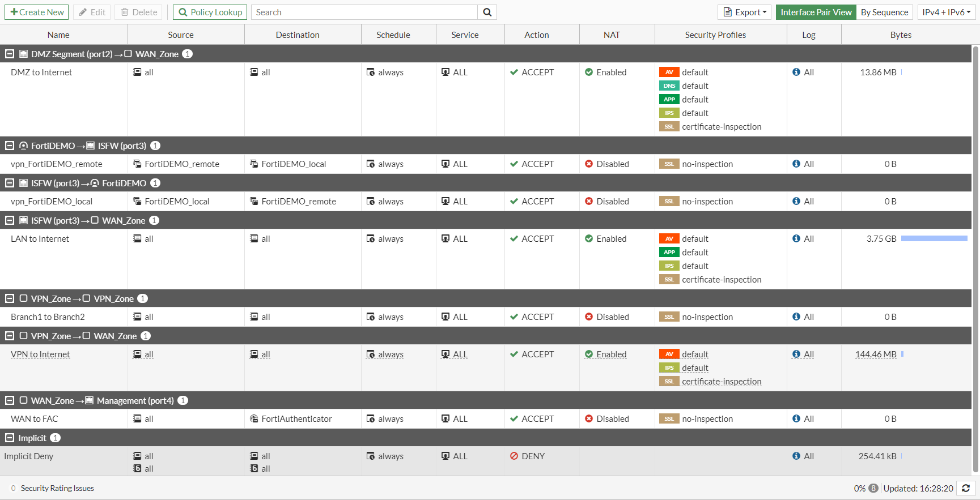Image resolution: width=980 pixels, height=500 pixels.
Task: Click the Delete button
Action: click(x=139, y=12)
